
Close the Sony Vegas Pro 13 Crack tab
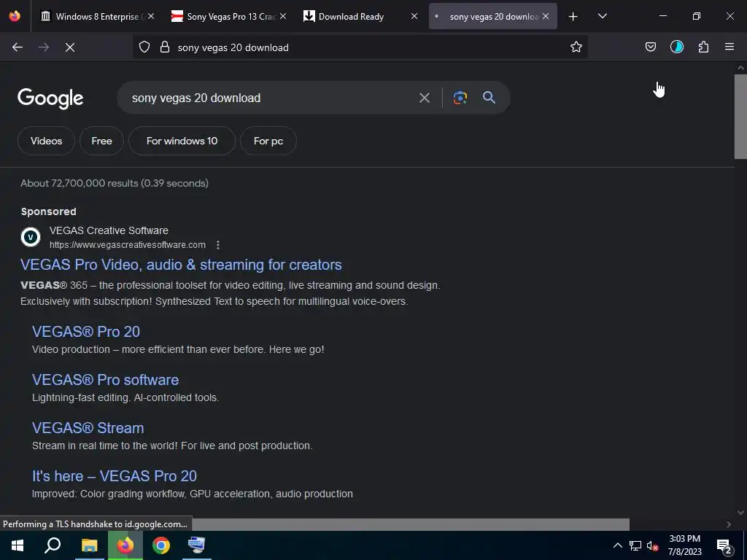(x=283, y=16)
